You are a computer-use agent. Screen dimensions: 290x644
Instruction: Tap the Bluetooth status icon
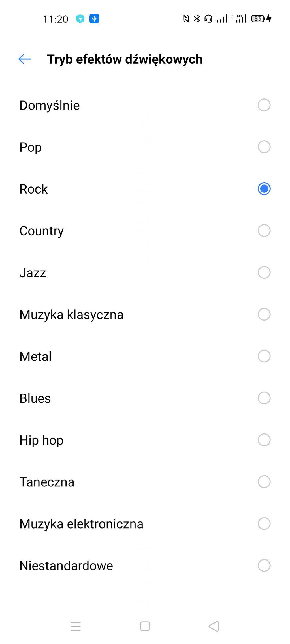[197, 19]
